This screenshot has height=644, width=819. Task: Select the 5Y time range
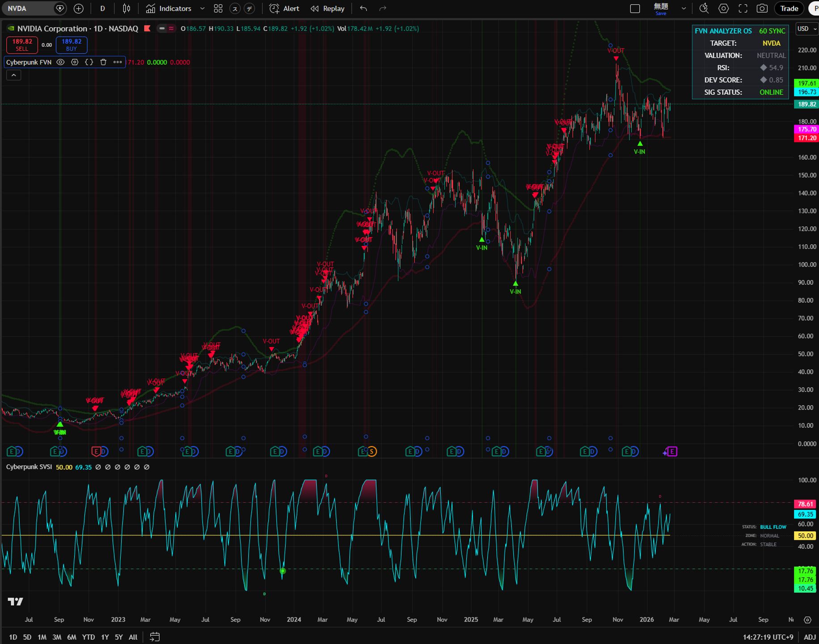(x=119, y=637)
